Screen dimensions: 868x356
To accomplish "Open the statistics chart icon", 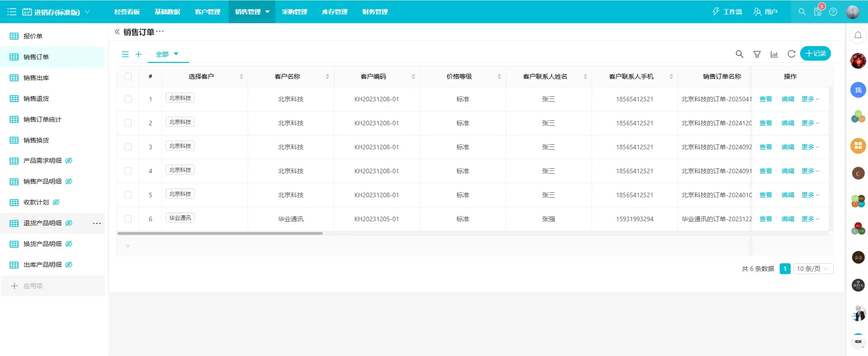I will pyautogui.click(x=774, y=54).
